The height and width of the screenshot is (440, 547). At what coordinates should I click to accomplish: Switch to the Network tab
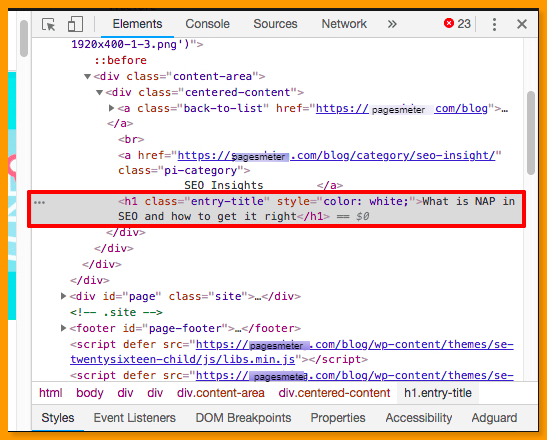click(x=344, y=24)
